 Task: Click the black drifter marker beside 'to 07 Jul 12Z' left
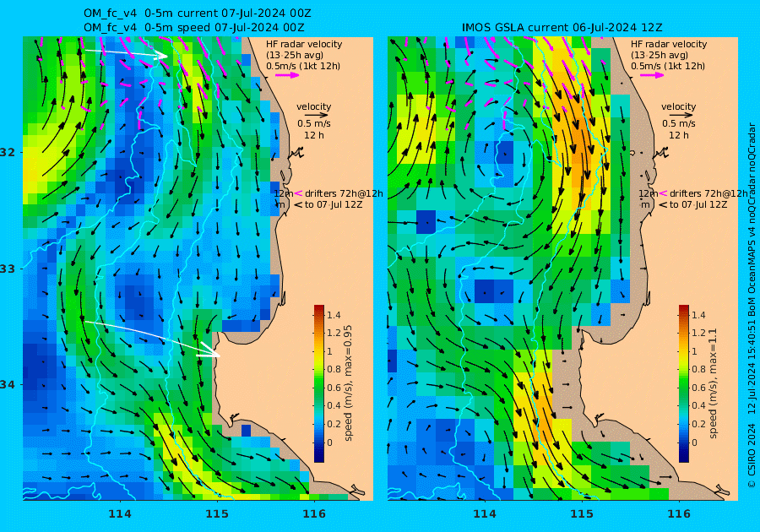coord(298,205)
